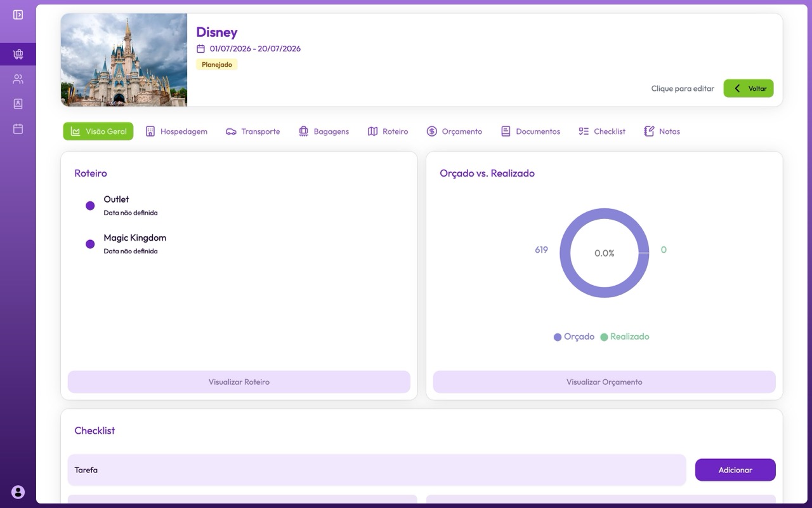Click the Visualizar Orçamento button
The height and width of the screenshot is (508, 812).
pos(604,382)
